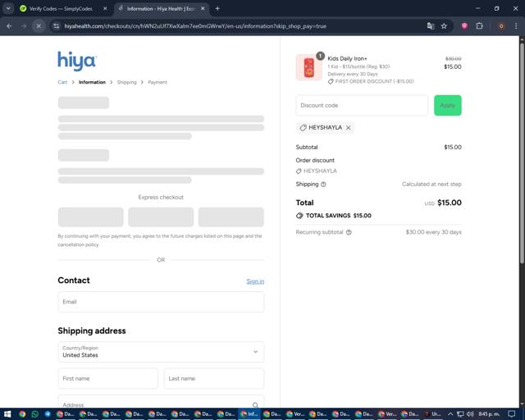Viewport: 525px width, 420px height.
Task: Click the First name field
Action: [107, 378]
